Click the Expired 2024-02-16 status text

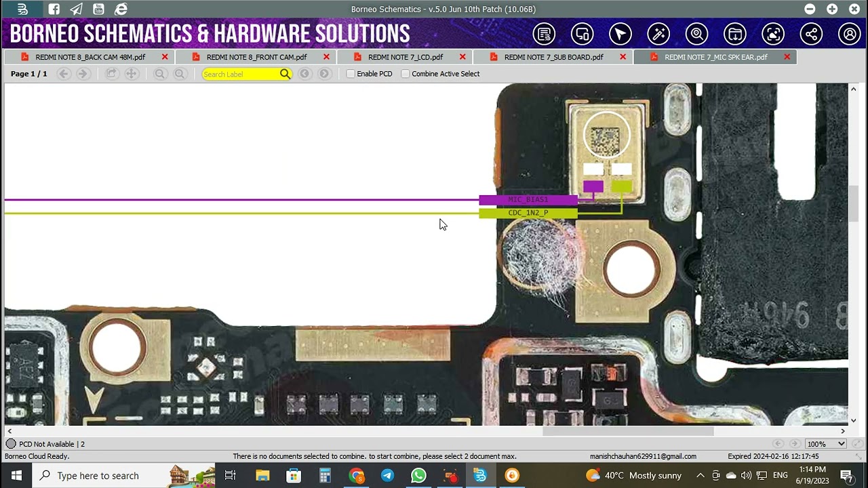point(773,456)
